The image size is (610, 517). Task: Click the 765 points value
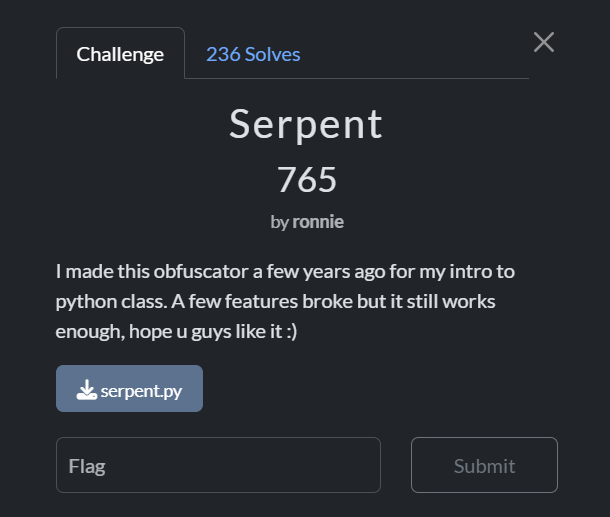[x=307, y=180]
